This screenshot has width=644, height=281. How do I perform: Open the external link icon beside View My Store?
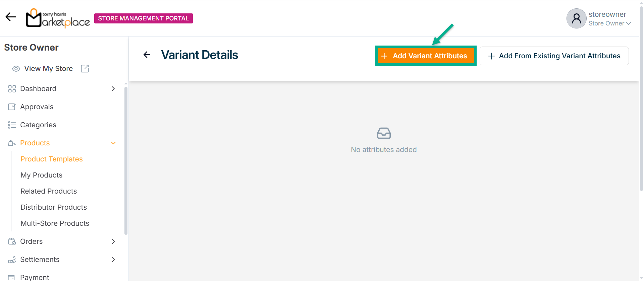tap(85, 69)
